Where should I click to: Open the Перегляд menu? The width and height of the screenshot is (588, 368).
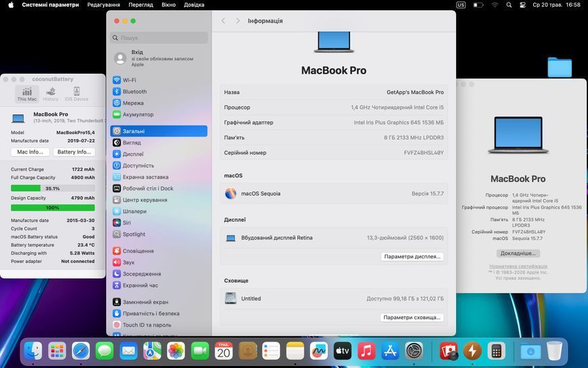[141, 5]
